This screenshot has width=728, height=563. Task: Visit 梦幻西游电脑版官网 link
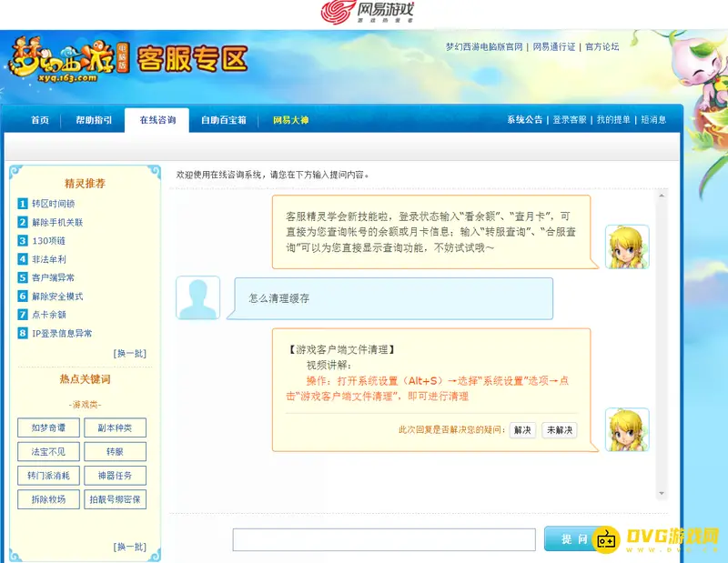click(x=484, y=47)
